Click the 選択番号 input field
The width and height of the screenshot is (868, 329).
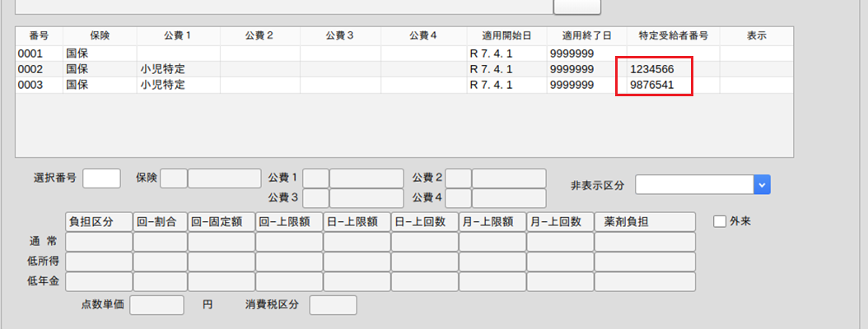point(101,178)
